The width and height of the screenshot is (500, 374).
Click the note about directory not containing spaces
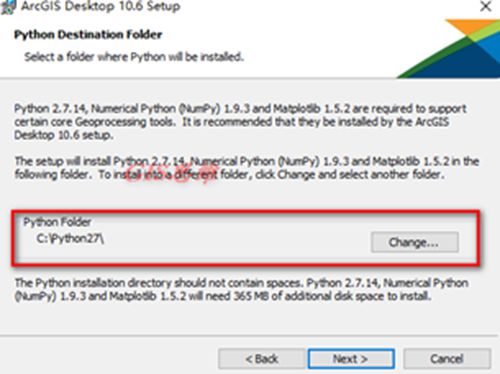click(x=241, y=289)
